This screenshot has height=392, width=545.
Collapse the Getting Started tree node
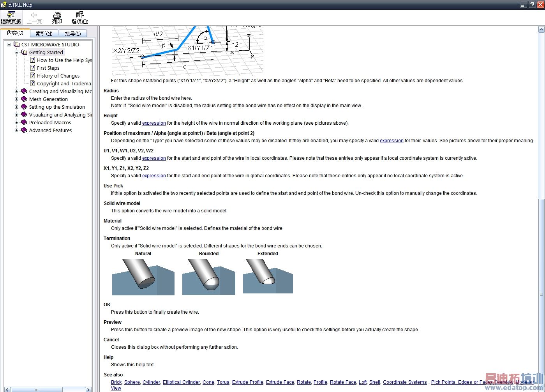point(17,52)
